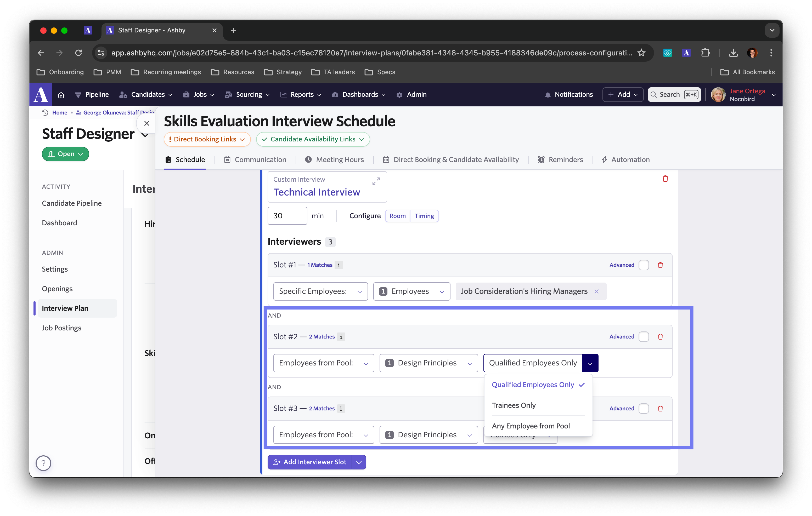812x516 pixels.
Task: Enable Advanced checkbox for Slot #1
Action: [x=643, y=265]
